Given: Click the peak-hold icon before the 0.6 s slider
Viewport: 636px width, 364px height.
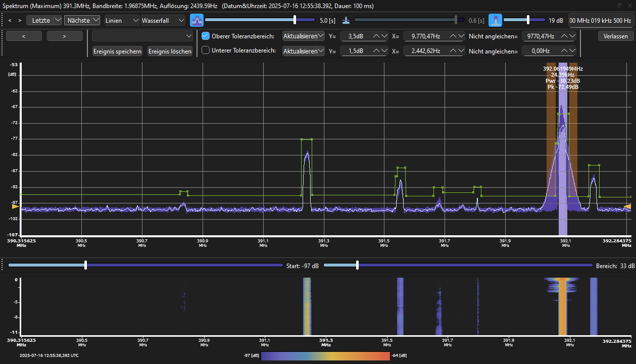Looking at the screenshot, I should tap(346, 21).
